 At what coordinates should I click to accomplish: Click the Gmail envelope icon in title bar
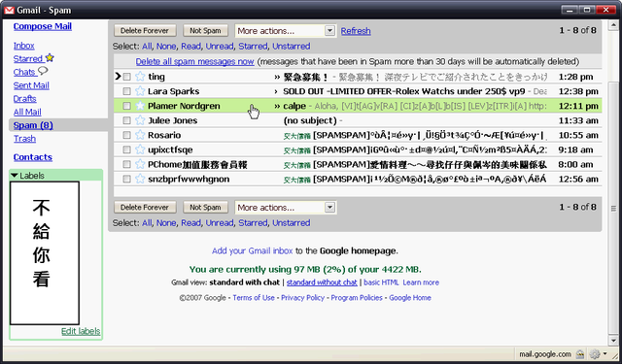click(9, 10)
